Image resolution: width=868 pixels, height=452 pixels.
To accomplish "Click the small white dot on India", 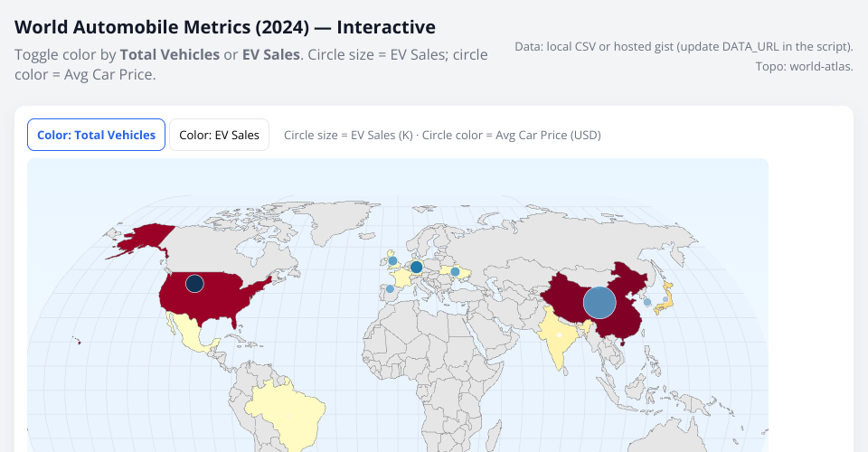I will tap(560, 335).
